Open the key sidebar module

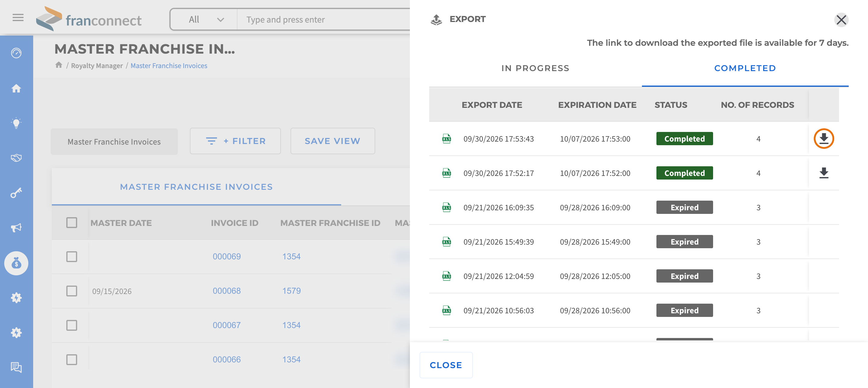point(16,193)
